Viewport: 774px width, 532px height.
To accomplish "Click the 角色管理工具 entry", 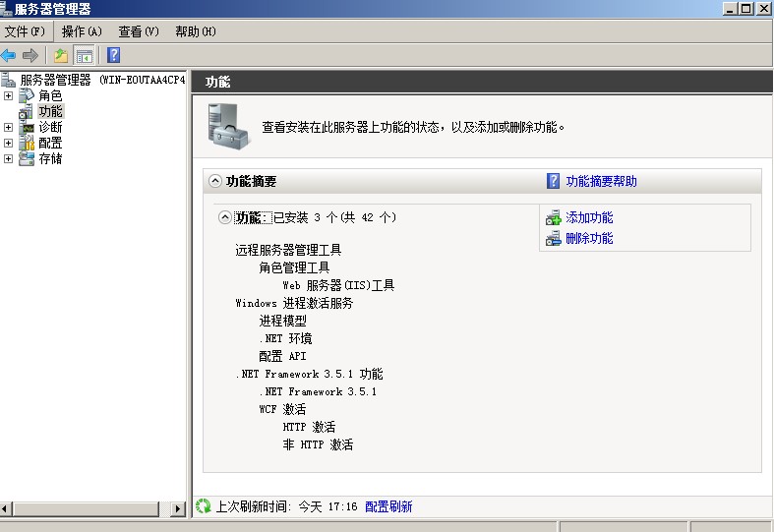I will pos(294,267).
